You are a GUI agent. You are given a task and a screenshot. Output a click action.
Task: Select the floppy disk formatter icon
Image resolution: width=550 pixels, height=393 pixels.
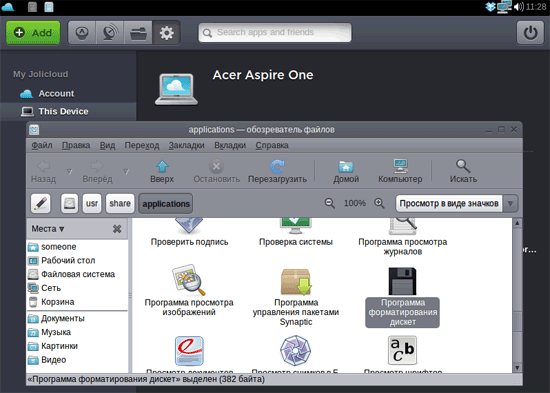[402, 281]
